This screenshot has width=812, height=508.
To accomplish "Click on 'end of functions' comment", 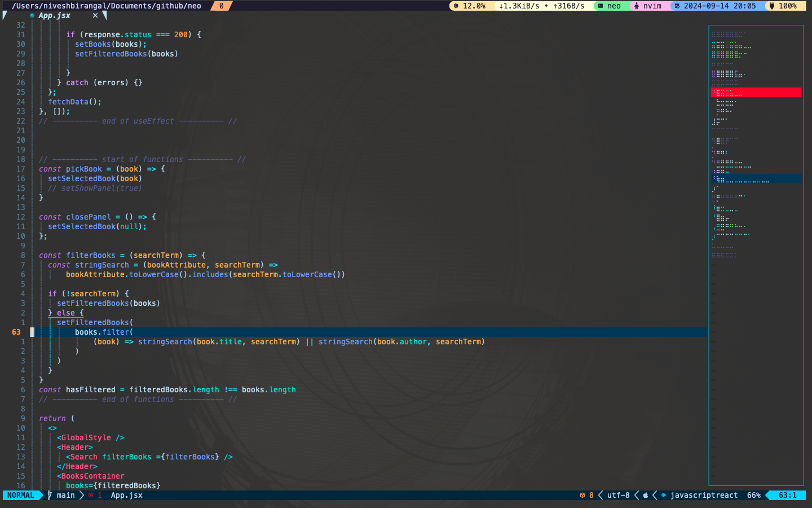I will (x=138, y=400).
